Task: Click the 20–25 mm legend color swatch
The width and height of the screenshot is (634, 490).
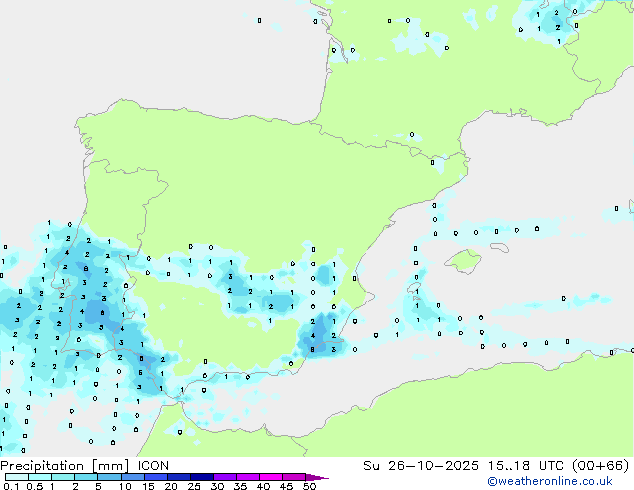Action: (179, 477)
